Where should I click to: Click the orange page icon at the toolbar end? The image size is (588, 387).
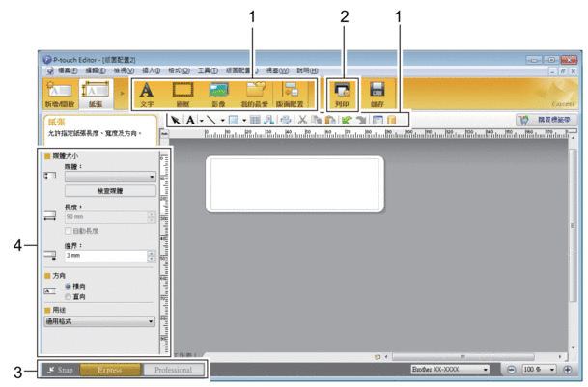tap(391, 120)
